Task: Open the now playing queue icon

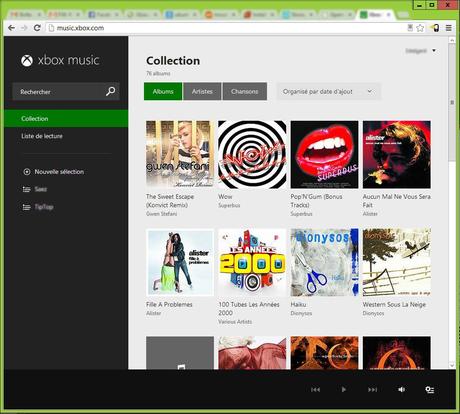Action: [x=430, y=389]
